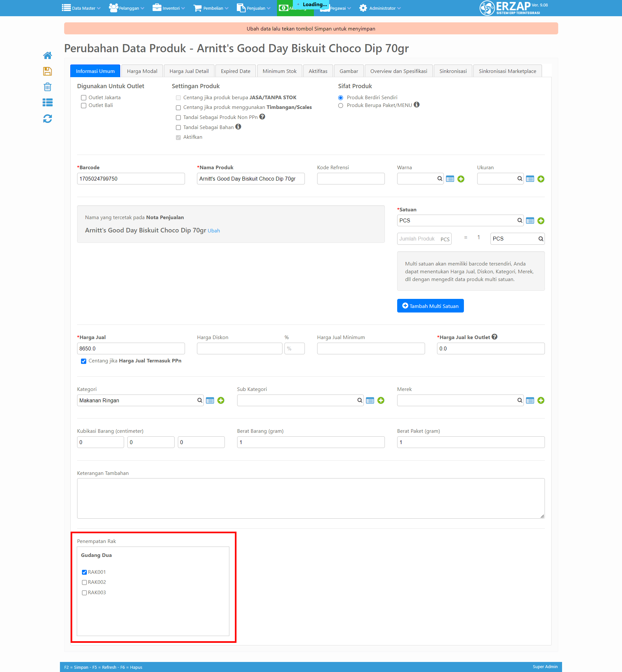622x672 pixels.
Task: Open Overview dan Spesifikasi tab
Action: pos(398,71)
